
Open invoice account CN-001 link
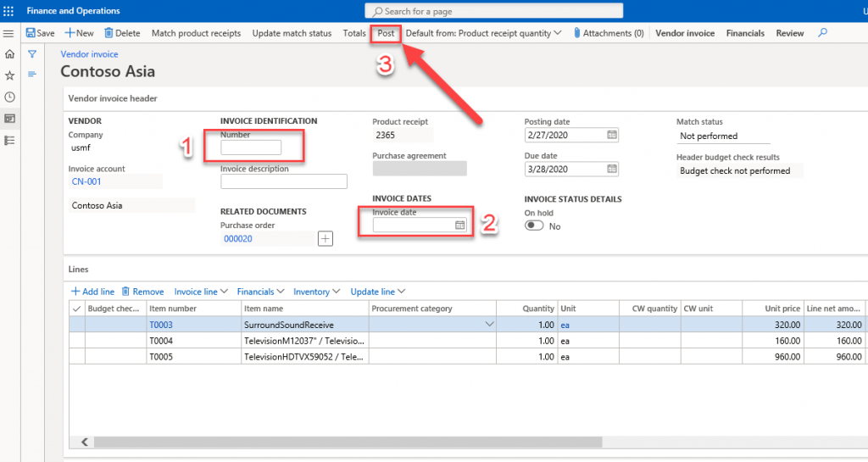pyautogui.click(x=86, y=181)
